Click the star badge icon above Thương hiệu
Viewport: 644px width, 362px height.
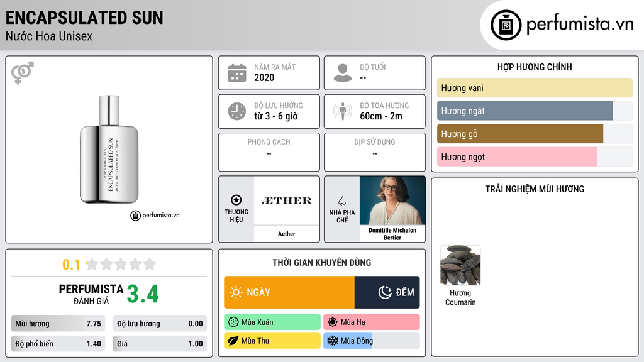[x=236, y=200]
